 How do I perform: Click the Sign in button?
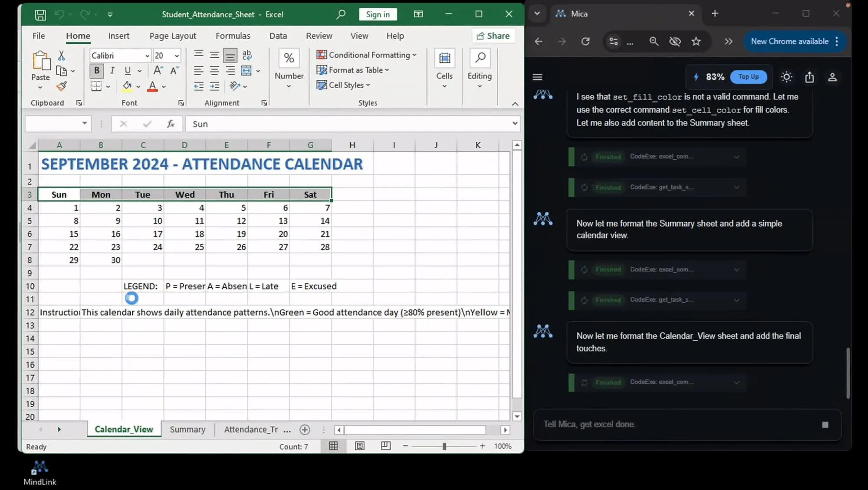click(x=378, y=14)
